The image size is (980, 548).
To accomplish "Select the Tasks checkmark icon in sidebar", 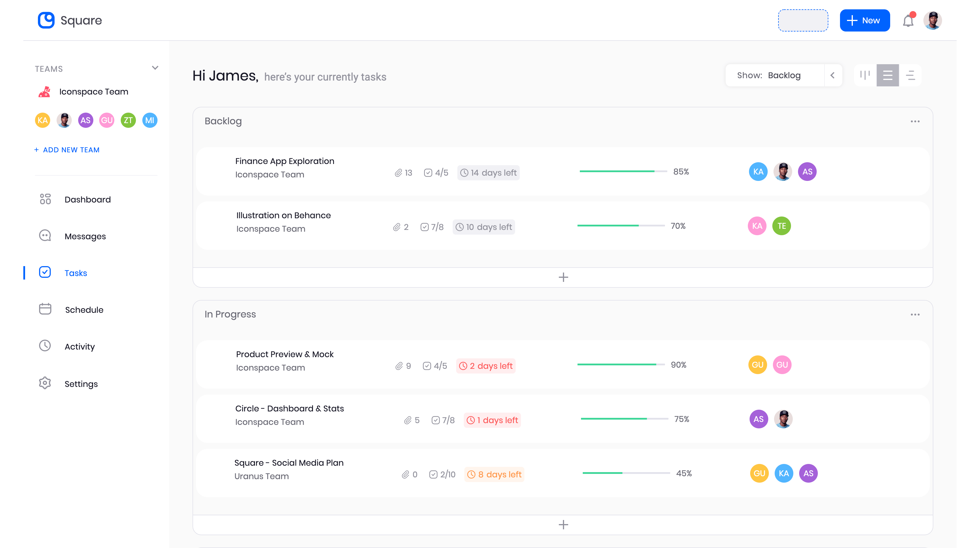I will (x=45, y=273).
